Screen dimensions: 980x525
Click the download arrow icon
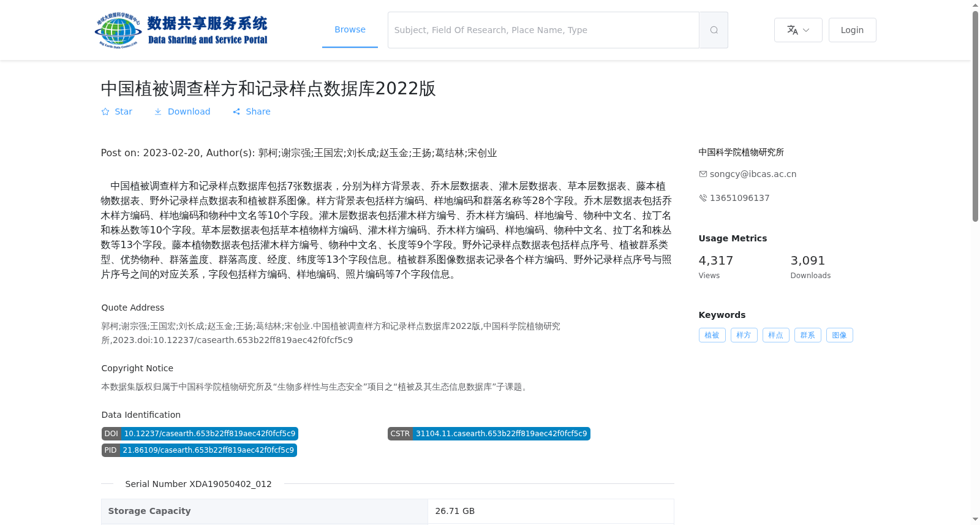[x=158, y=111]
